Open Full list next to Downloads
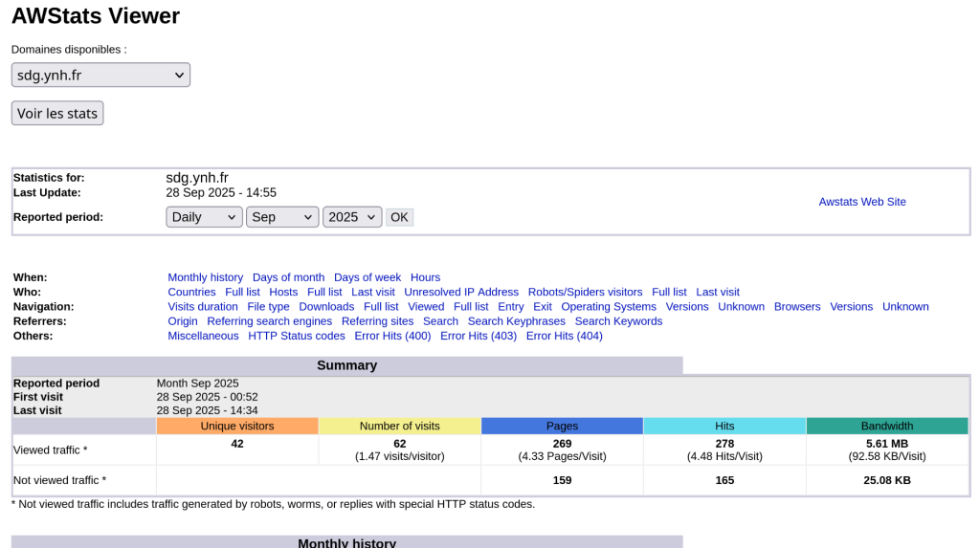The height and width of the screenshot is (548, 980). (x=381, y=307)
